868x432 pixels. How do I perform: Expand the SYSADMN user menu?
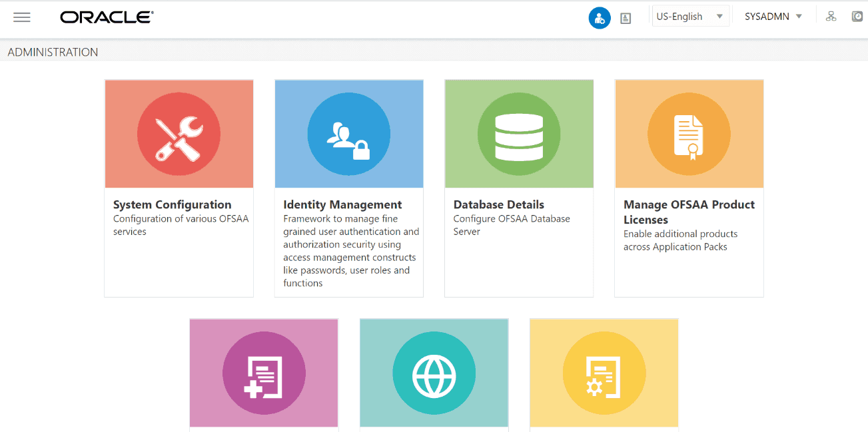coord(773,16)
